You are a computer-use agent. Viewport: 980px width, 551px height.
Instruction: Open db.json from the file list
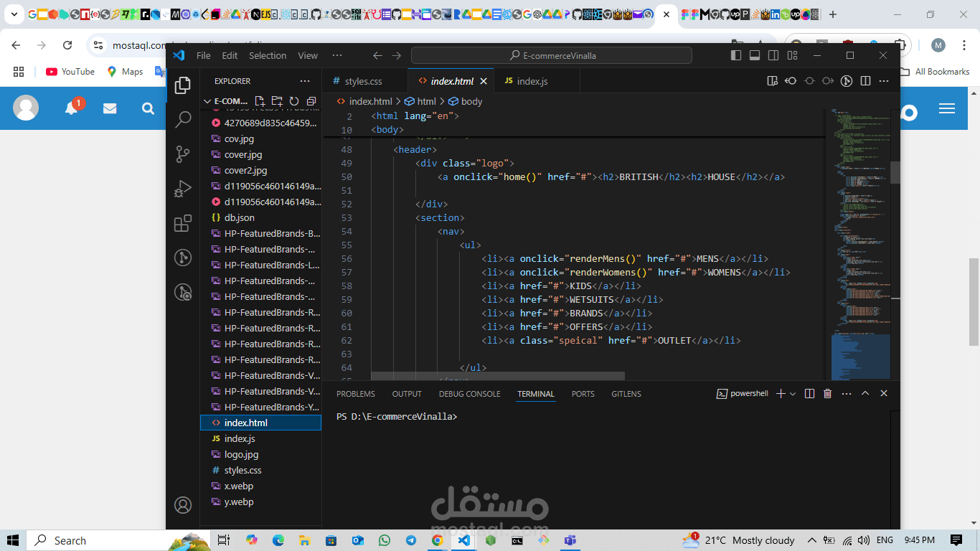click(x=239, y=217)
